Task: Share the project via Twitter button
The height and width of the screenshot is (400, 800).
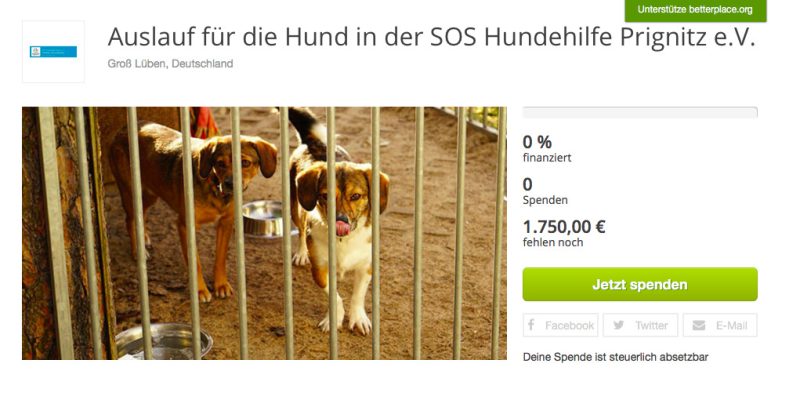Action: click(640, 325)
